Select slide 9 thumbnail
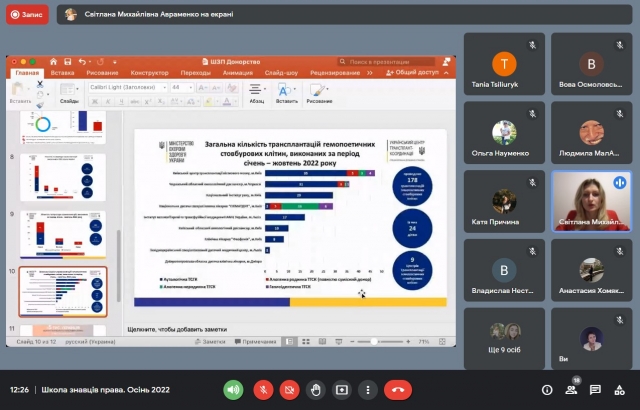640x410 pixels. pos(63,235)
